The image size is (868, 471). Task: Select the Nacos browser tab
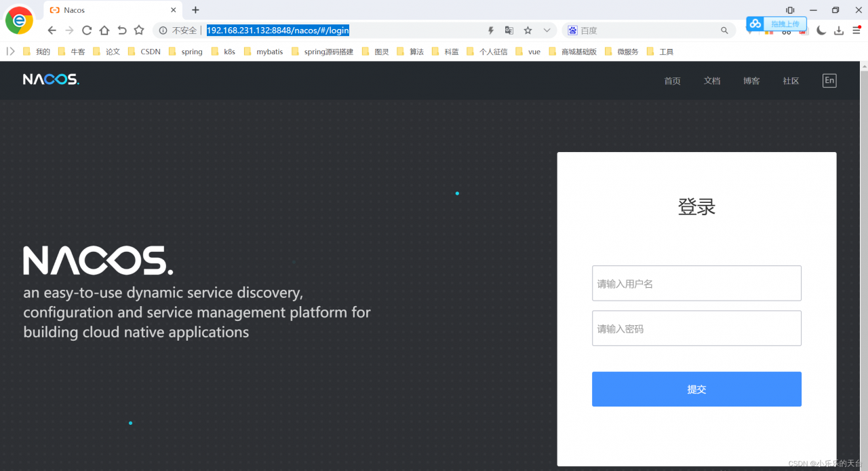pyautogui.click(x=113, y=10)
